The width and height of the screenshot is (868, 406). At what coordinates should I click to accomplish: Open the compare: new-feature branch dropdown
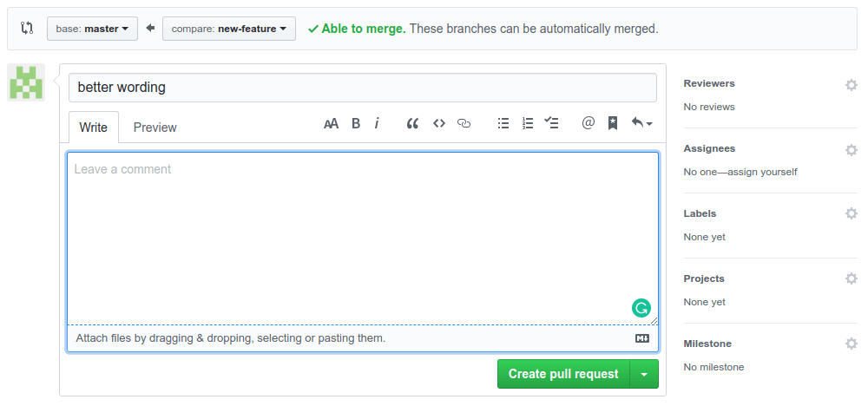point(228,29)
